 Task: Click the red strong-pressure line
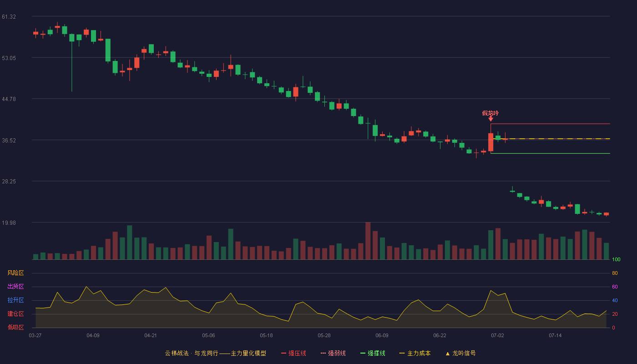click(x=550, y=124)
